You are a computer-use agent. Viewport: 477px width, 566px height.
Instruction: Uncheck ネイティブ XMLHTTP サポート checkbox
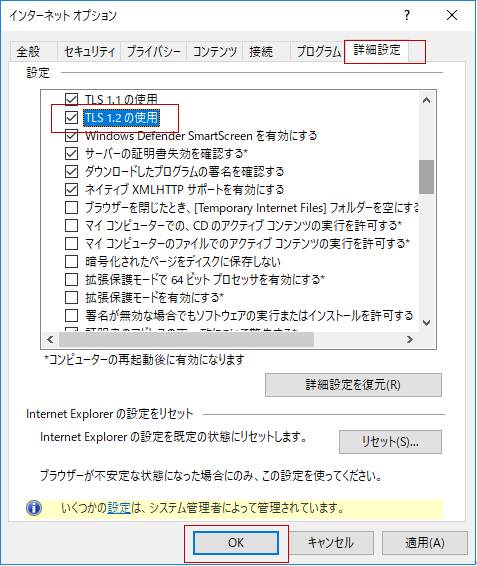(71, 190)
